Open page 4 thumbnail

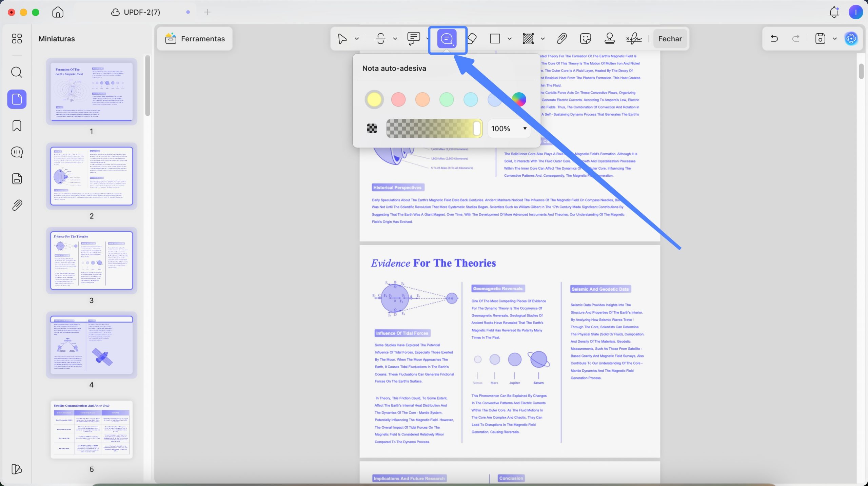pos(92,345)
